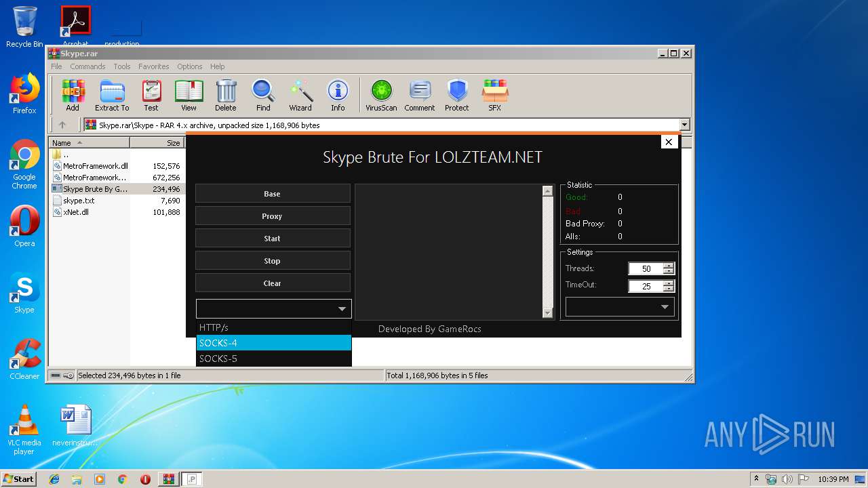Click the Delete trash icon in WinRAR
This screenshot has width=868, height=488.
226,96
